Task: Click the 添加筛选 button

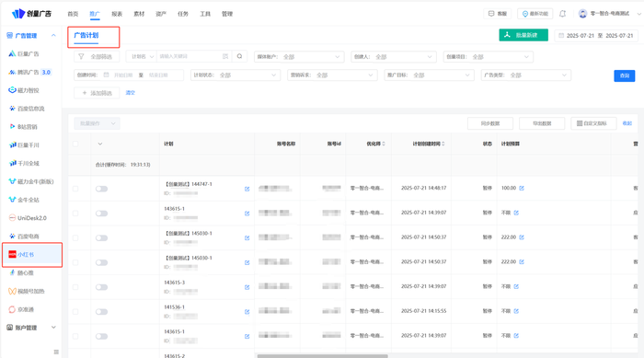Action: pos(97,93)
